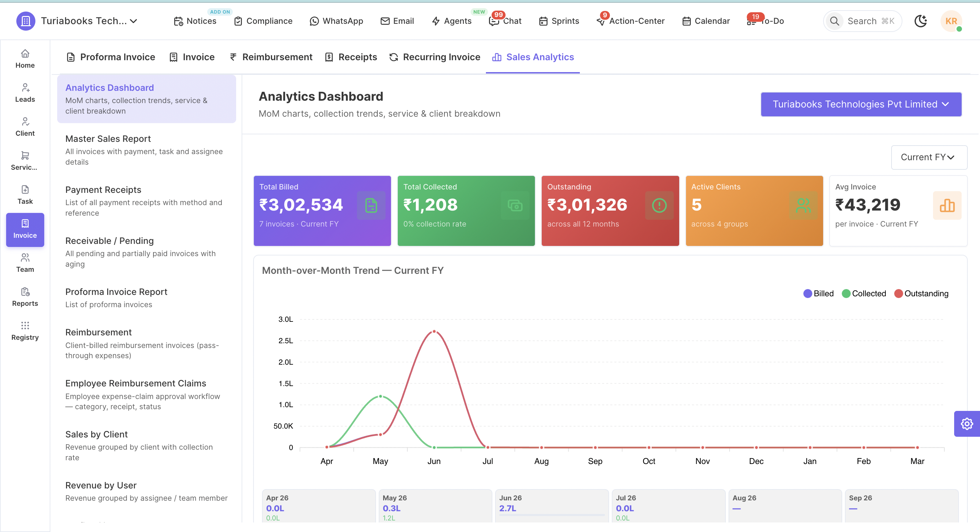Click the Outstanding red legend swatch
This screenshot has width=980, height=532.
(x=899, y=293)
